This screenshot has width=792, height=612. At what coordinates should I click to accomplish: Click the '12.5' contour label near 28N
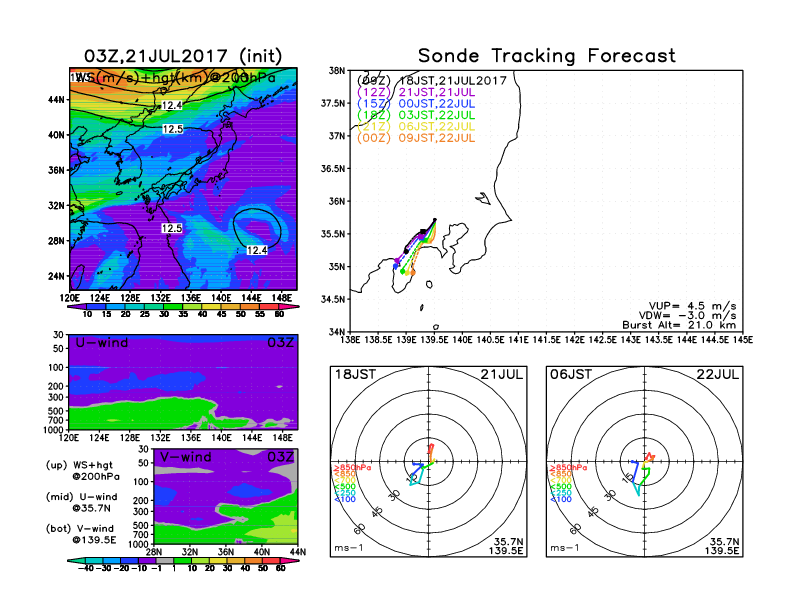172,228
